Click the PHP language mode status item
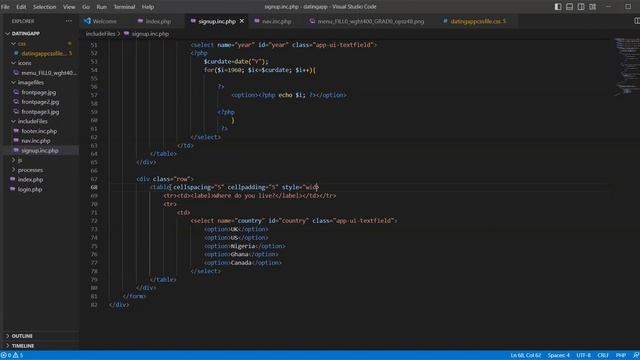This screenshot has height=360, width=640. (x=621, y=355)
